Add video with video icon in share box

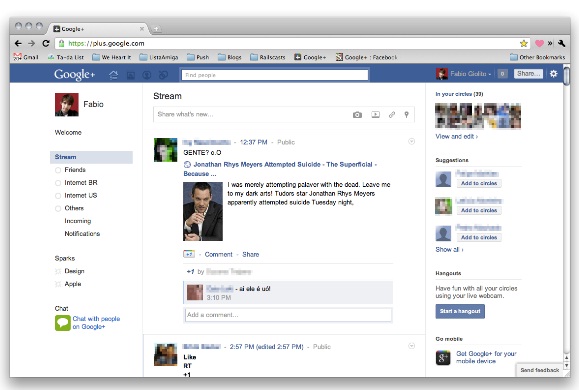pos(376,115)
